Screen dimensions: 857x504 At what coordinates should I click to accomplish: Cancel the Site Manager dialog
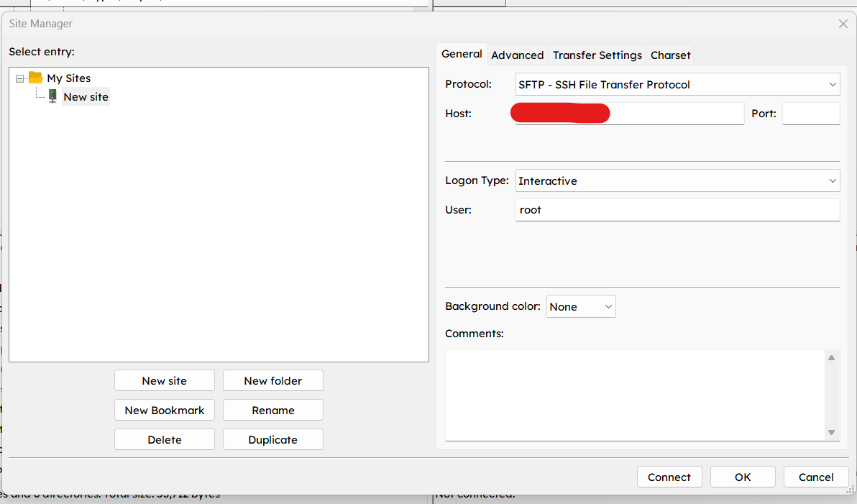816,477
